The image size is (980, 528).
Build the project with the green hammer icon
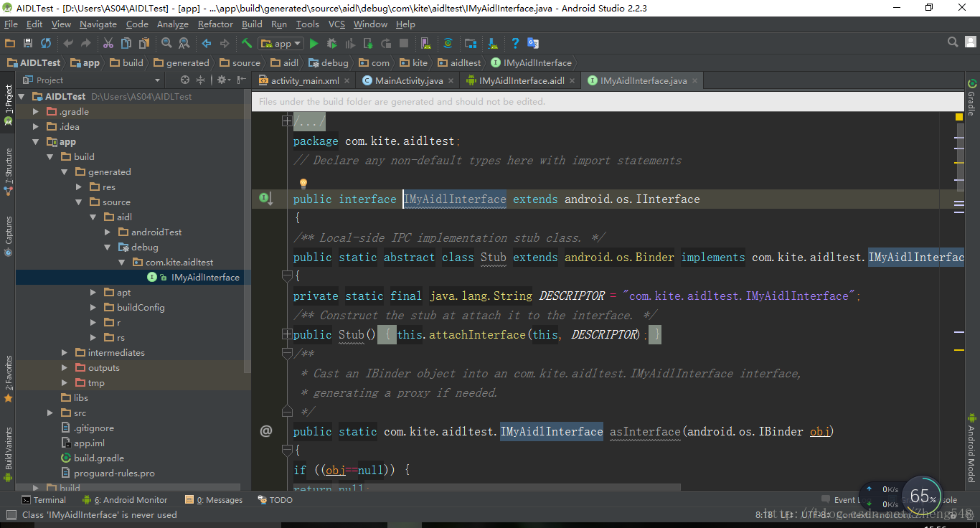[247, 44]
